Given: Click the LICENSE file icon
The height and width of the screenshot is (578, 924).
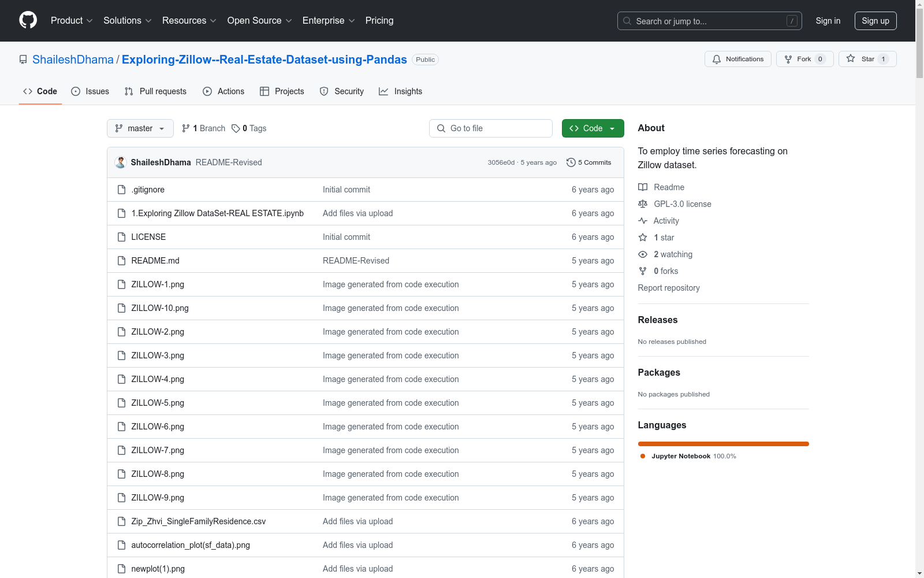Looking at the screenshot, I should click(x=121, y=237).
